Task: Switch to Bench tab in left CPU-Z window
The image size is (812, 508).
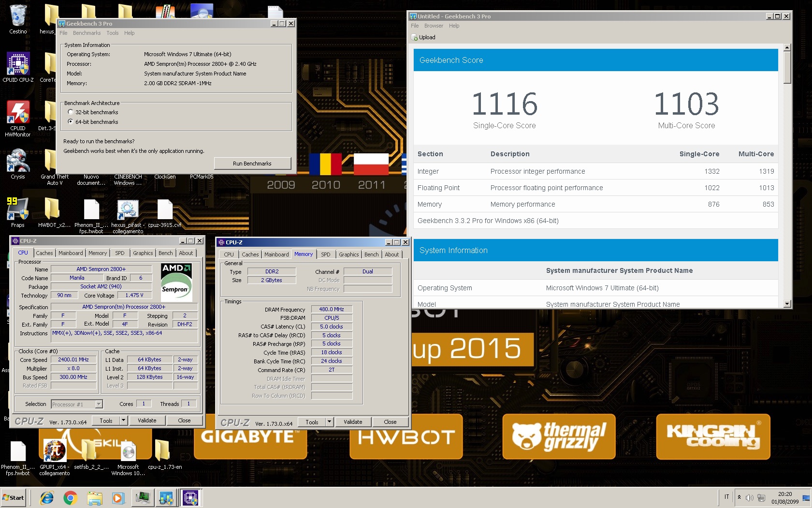Action: tap(166, 253)
